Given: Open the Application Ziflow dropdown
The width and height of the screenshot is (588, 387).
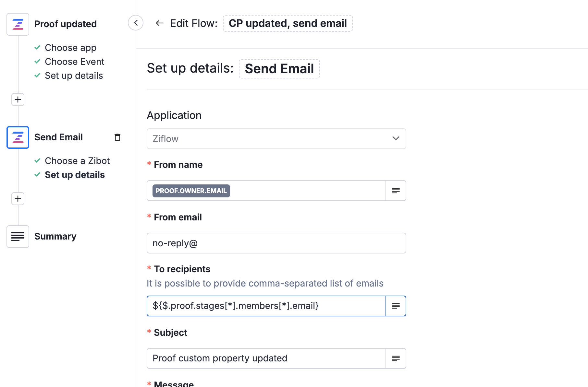Looking at the screenshot, I should click(276, 139).
